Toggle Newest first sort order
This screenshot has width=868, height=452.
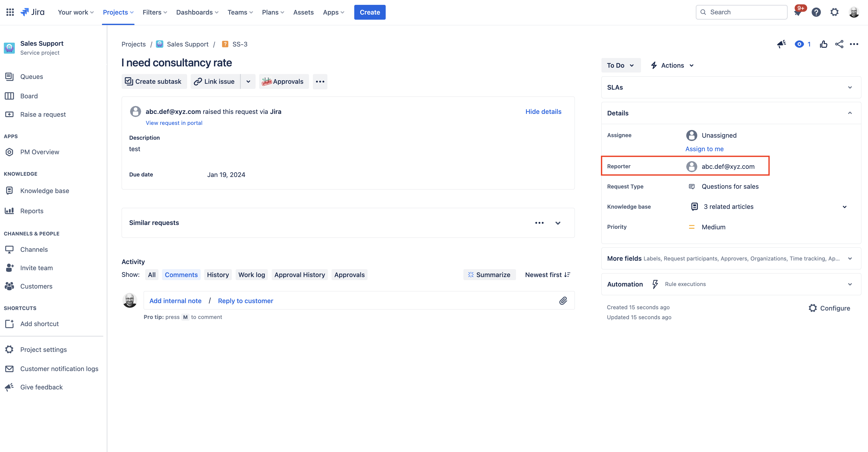pyautogui.click(x=547, y=275)
